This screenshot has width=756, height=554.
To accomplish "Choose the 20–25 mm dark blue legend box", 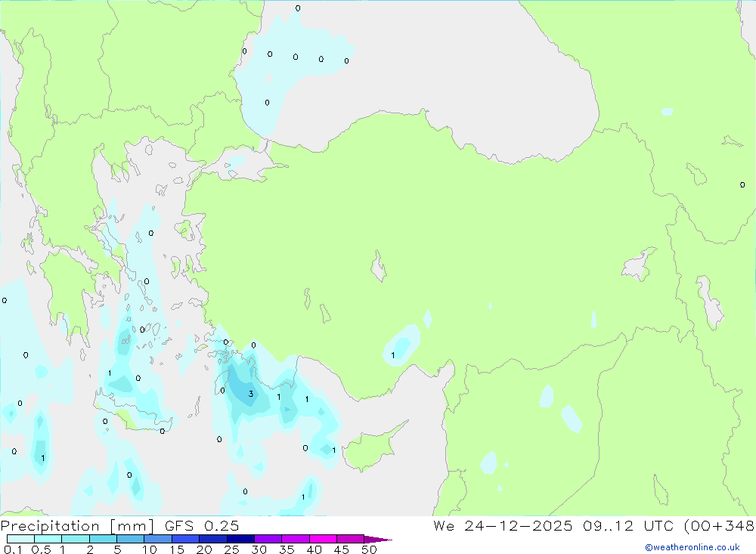I will click(212, 539).
